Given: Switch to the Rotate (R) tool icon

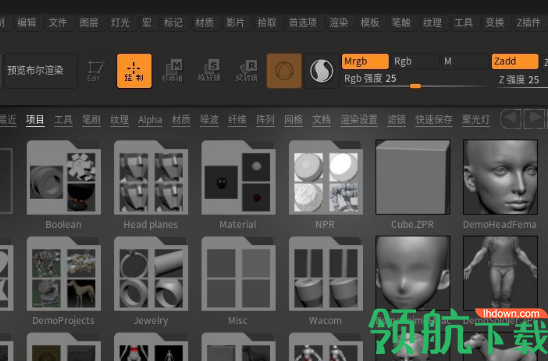Looking at the screenshot, I should click(x=247, y=71).
